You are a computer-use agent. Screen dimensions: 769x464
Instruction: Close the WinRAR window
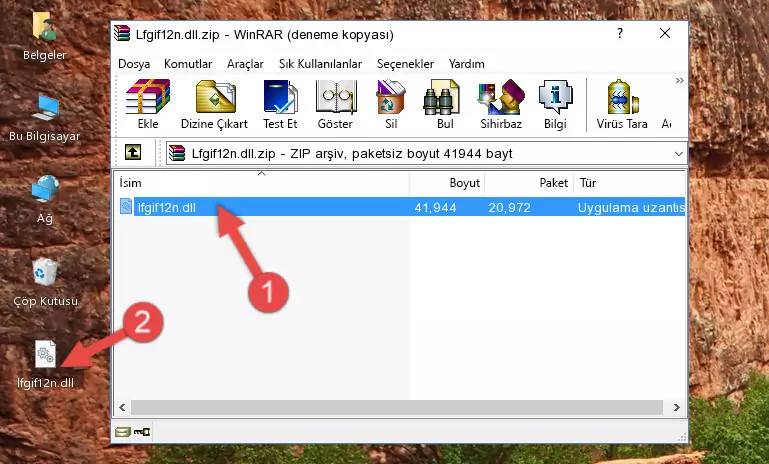(665, 33)
